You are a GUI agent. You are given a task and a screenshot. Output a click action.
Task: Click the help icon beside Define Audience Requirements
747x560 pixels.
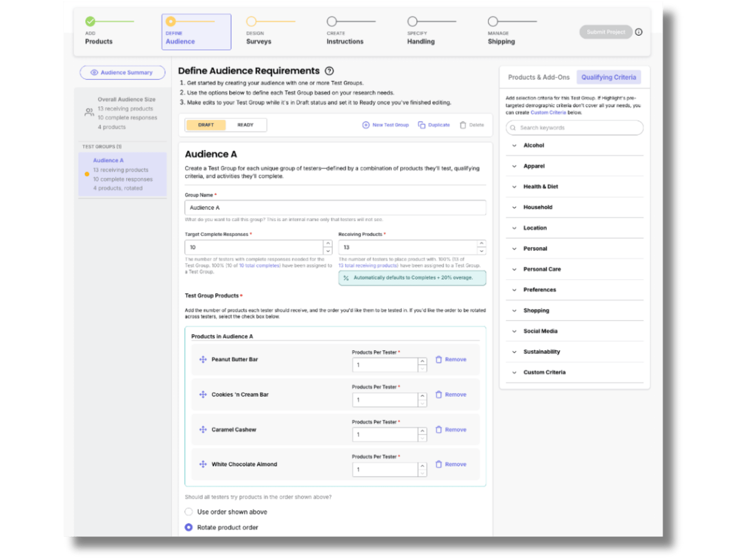coord(329,71)
